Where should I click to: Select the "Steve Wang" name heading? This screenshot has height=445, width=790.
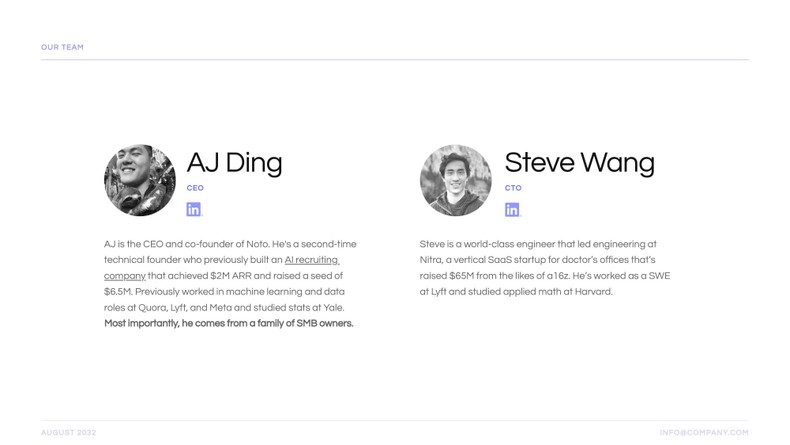click(579, 163)
